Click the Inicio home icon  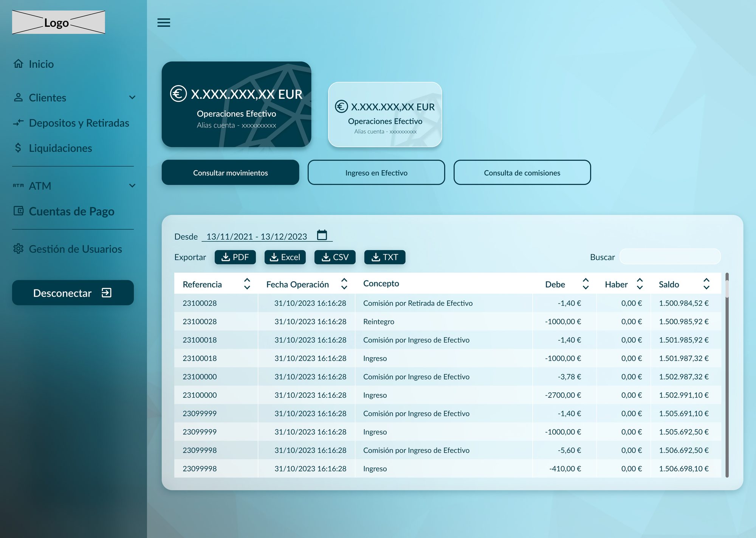coord(18,64)
